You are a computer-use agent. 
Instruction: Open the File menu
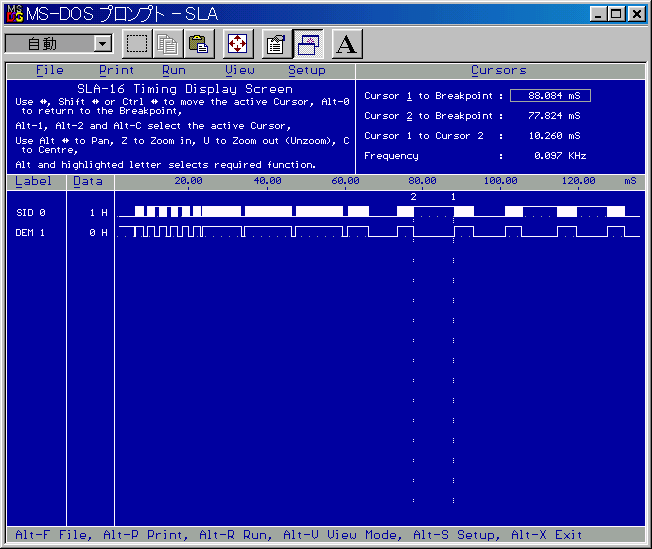pyautogui.click(x=49, y=70)
